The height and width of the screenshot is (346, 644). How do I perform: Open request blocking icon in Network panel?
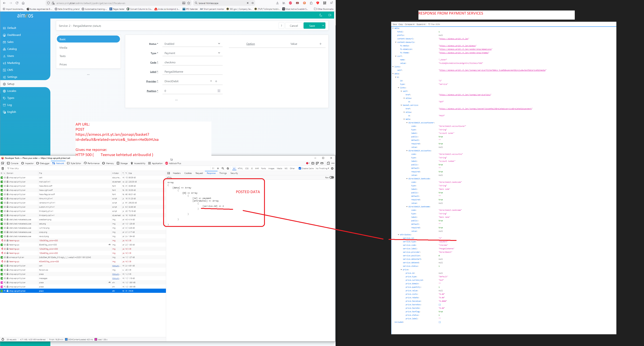228,168
